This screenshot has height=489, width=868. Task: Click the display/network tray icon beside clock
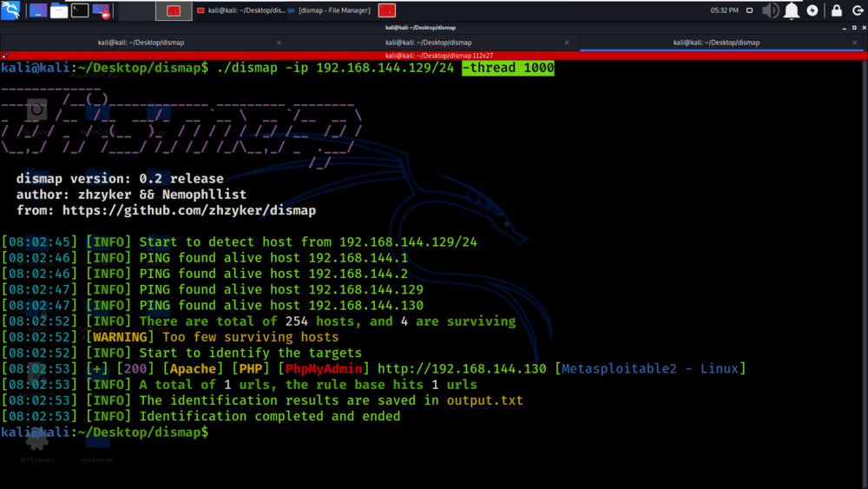click(x=750, y=10)
